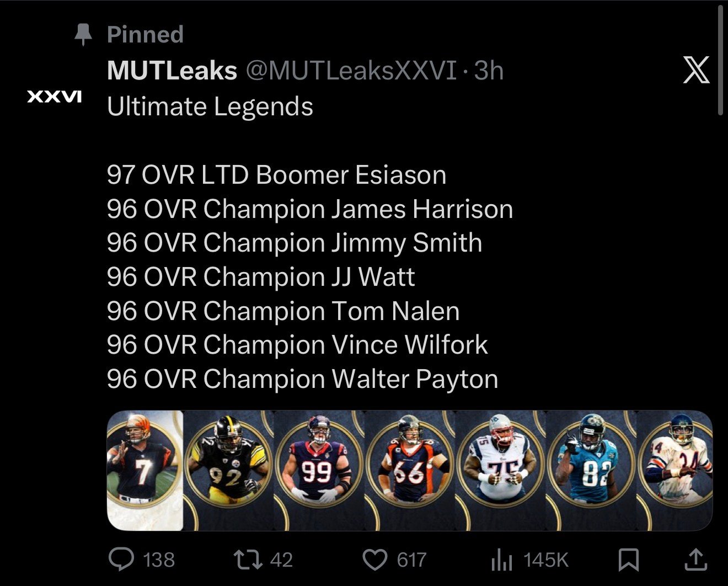Screen dimensions: 728x586
Task: Open the Patriots number 75 player card
Action: coord(501,471)
